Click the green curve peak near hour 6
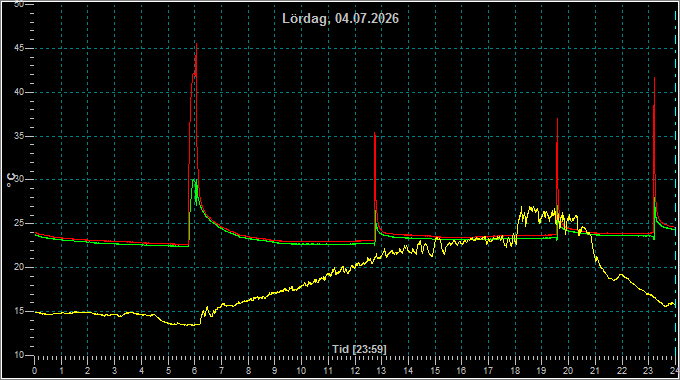680x380 pixels. tap(194, 180)
